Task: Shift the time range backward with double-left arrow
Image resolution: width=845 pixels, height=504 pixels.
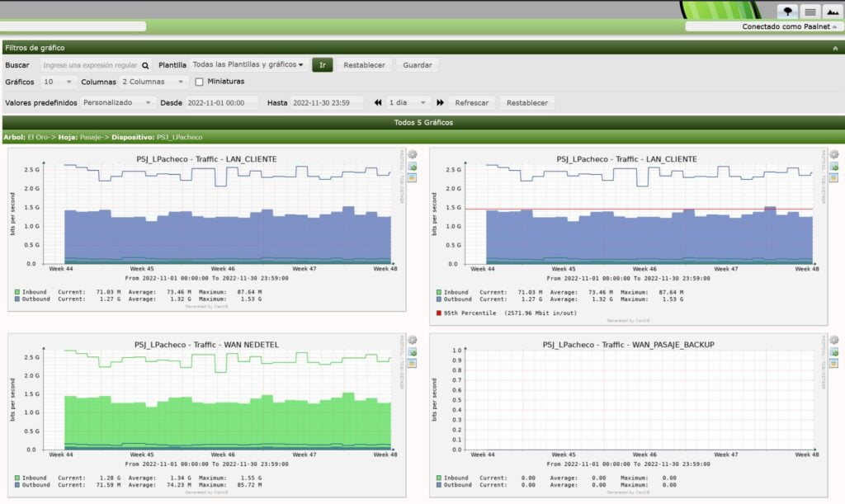Action: 378,103
